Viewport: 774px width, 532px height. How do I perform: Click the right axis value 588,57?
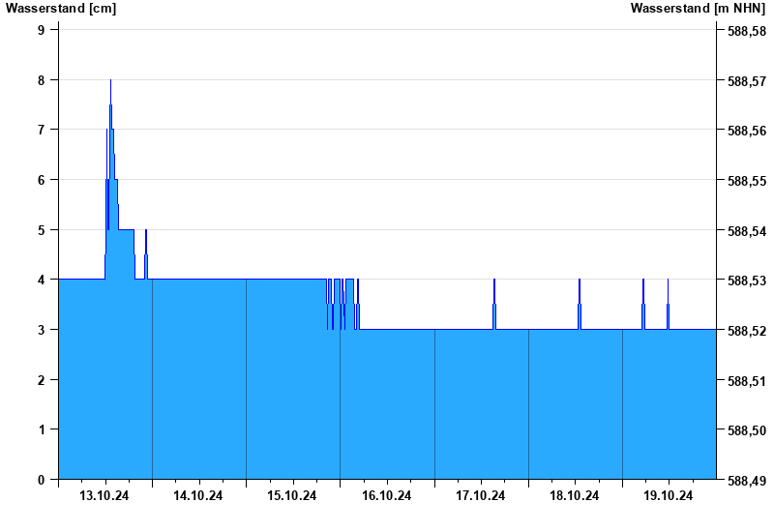coord(747,81)
